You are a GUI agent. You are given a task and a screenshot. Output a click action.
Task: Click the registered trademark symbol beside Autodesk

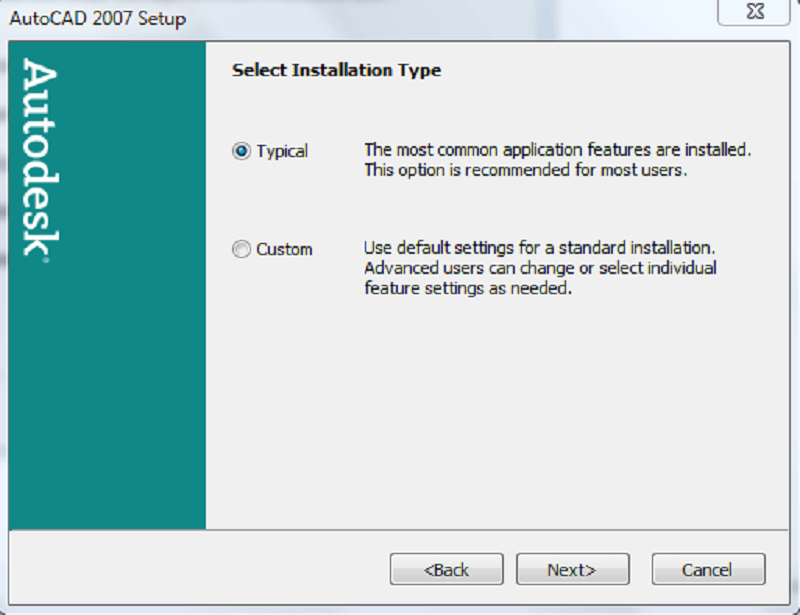pyautogui.click(x=44, y=259)
